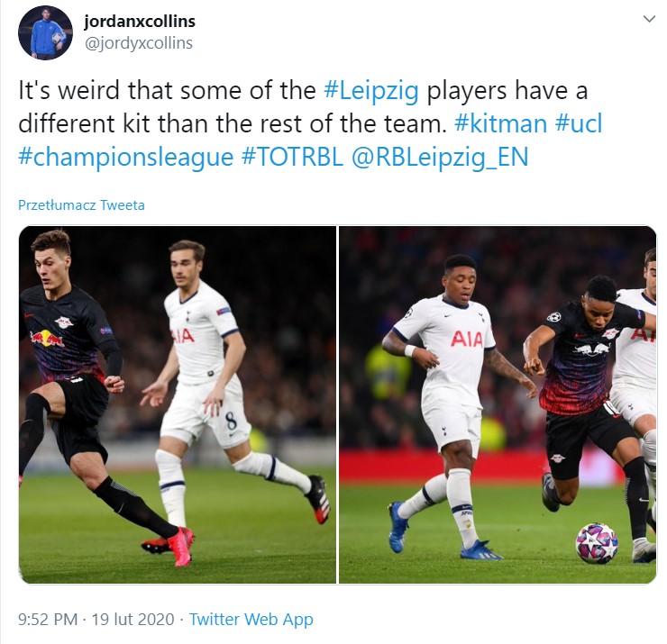Open the #TOTRBL hashtag

[x=292, y=157]
